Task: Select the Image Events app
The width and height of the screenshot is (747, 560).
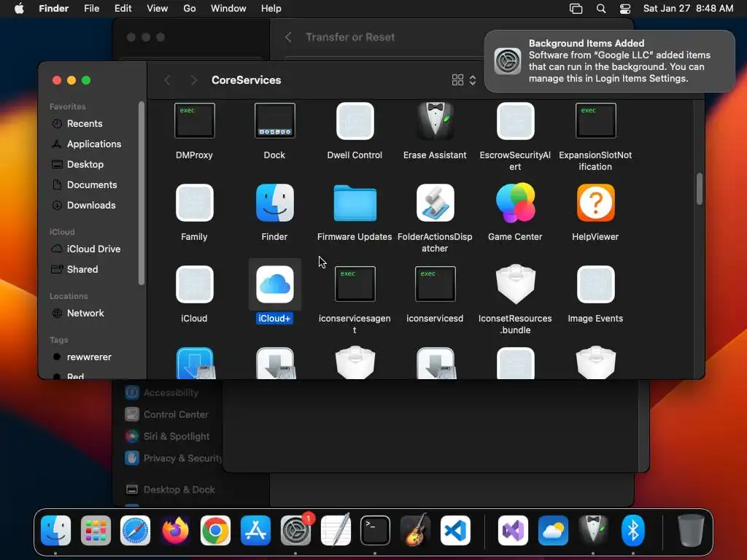Action: (x=595, y=285)
